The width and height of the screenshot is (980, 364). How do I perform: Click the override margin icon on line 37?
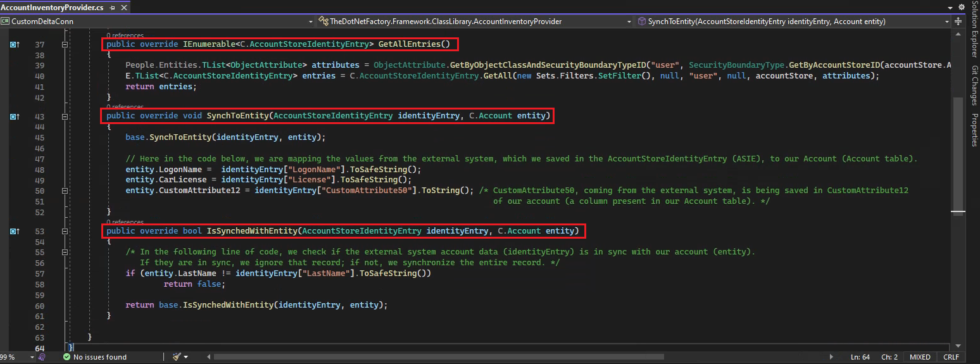click(x=15, y=45)
